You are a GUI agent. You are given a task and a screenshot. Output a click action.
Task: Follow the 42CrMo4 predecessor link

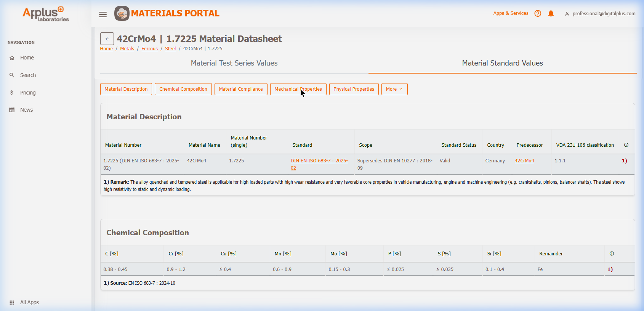(x=524, y=161)
